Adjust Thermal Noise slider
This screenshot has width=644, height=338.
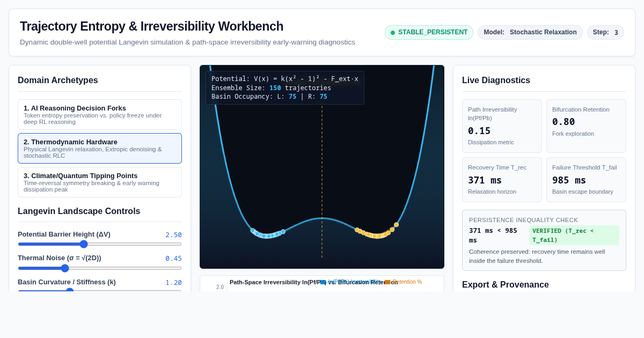(100, 268)
